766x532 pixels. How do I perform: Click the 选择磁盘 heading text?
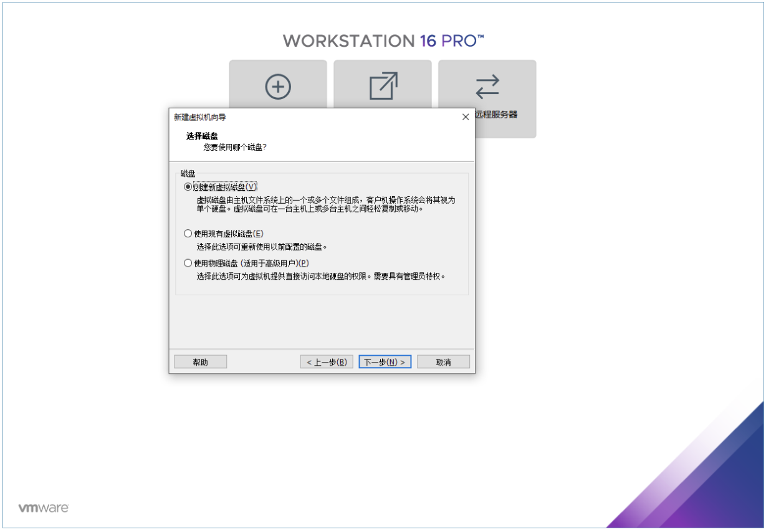click(202, 136)
